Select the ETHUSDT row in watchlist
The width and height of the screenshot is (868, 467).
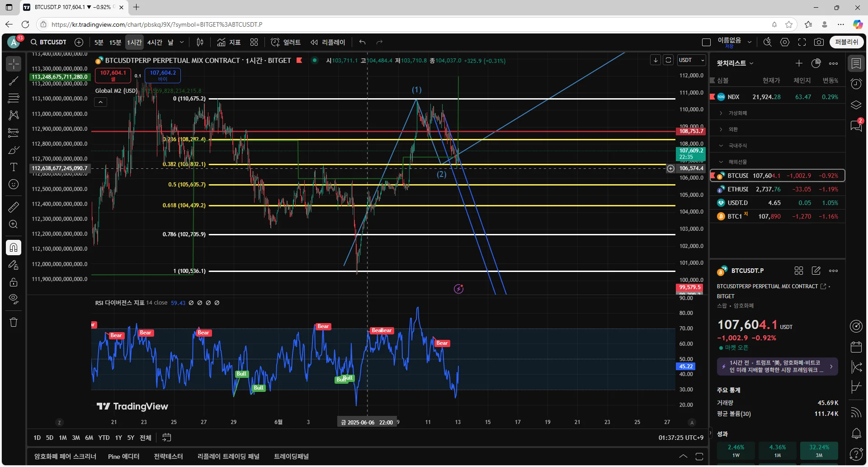778,189
